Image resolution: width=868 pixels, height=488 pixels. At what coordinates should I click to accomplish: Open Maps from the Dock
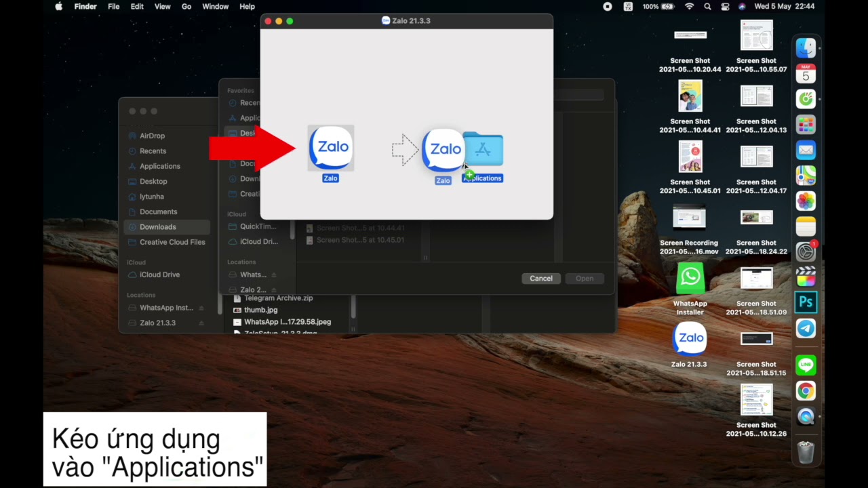[806, 176]
